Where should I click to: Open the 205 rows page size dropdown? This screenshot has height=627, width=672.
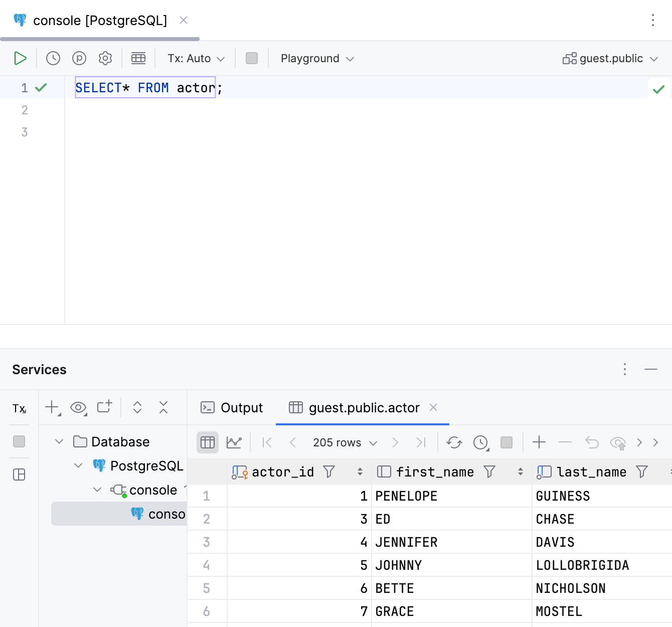pyautogui.click(x=344, y=442)
